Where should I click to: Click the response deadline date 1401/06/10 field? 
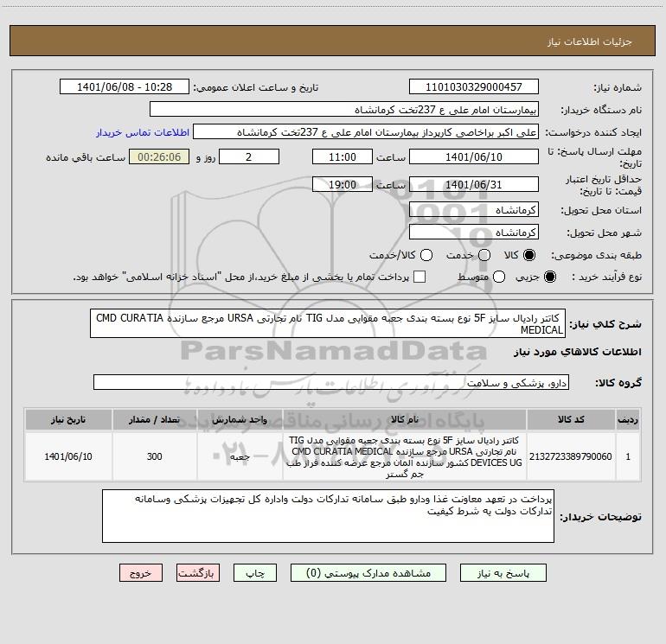click(474, 156)
